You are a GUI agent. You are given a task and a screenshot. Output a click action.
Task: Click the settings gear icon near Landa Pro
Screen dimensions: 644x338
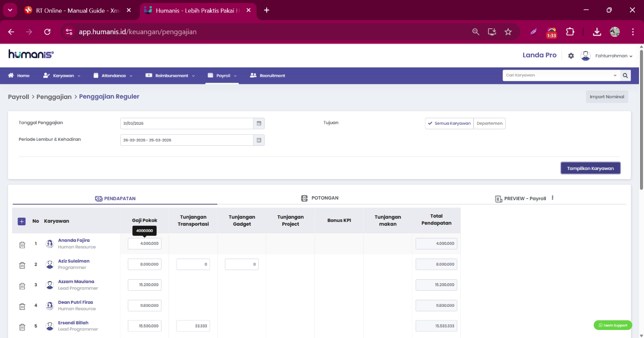coord(571,56)
